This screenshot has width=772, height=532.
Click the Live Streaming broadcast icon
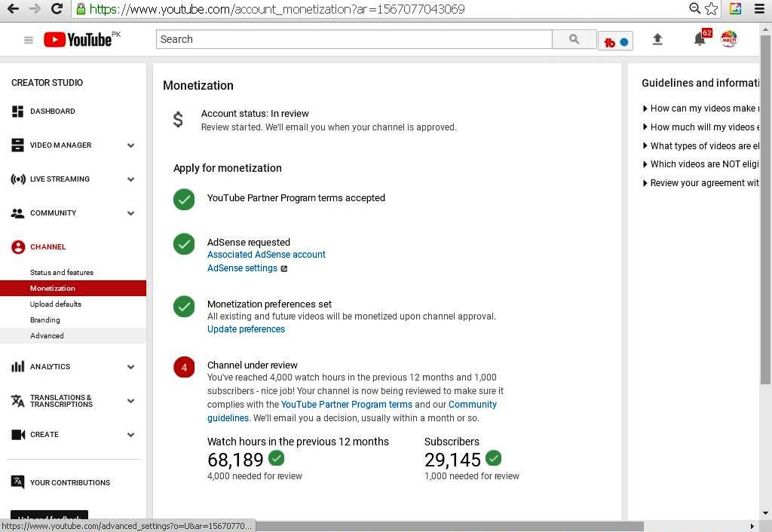tap(18, 179)
